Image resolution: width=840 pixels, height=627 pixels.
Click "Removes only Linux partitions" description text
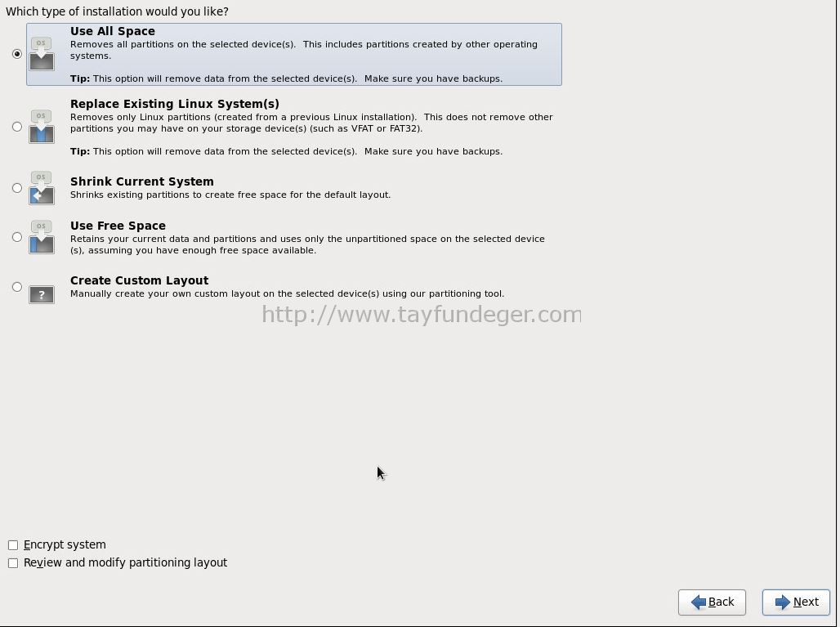311,123
